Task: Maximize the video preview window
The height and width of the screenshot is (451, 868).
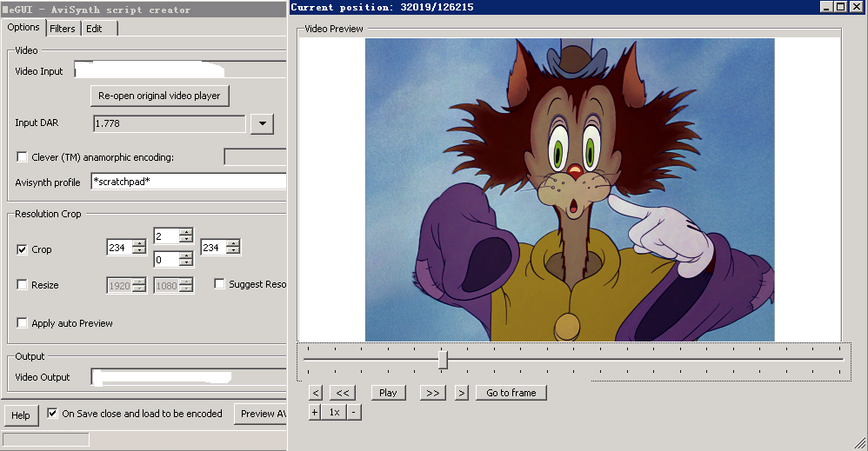Action: click(x=840, y=7)
